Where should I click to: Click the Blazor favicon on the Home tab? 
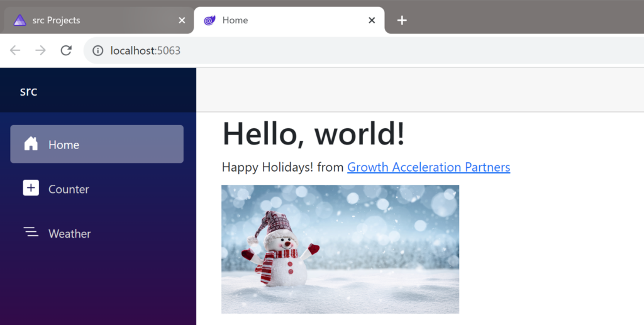point(210,20)
